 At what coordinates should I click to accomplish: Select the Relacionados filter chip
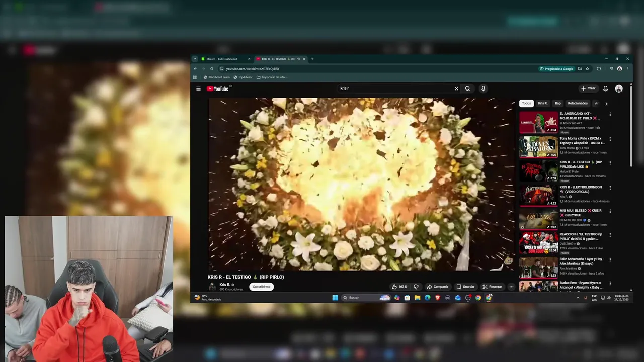tap(578, 103)
